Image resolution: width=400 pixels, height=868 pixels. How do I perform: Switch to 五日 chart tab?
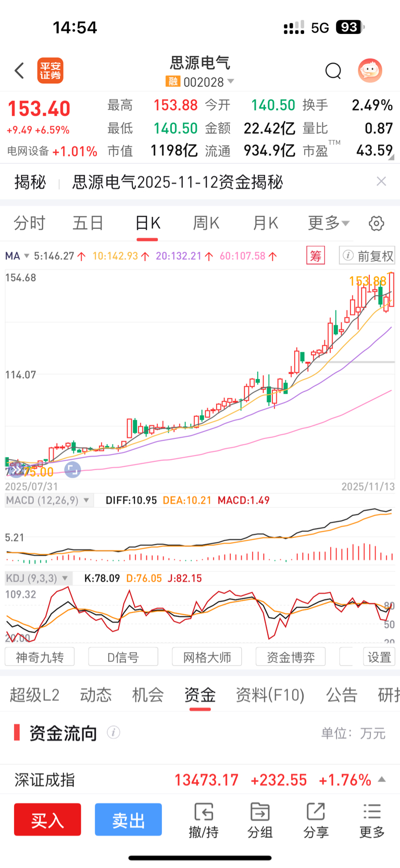(88, 223)
